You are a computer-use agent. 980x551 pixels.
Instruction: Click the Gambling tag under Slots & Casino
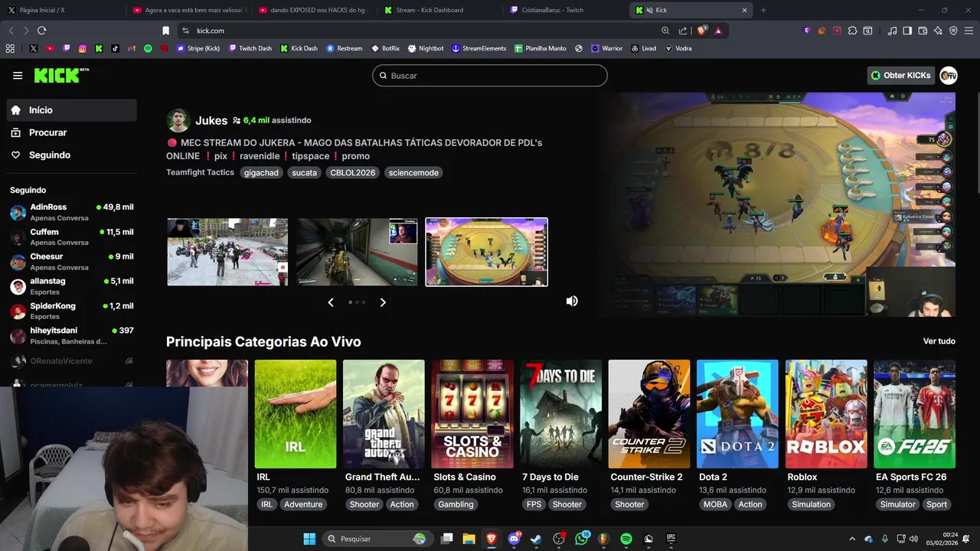456,504
